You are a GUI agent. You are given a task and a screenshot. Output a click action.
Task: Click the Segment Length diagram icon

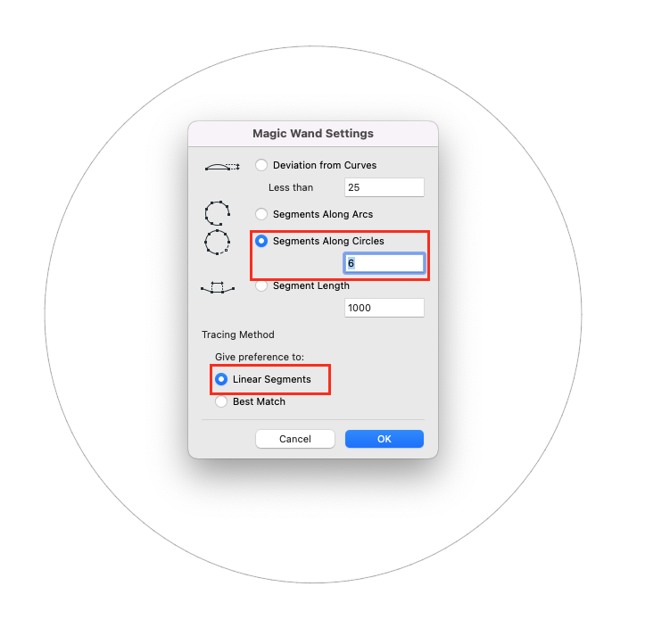coord(218,287)
